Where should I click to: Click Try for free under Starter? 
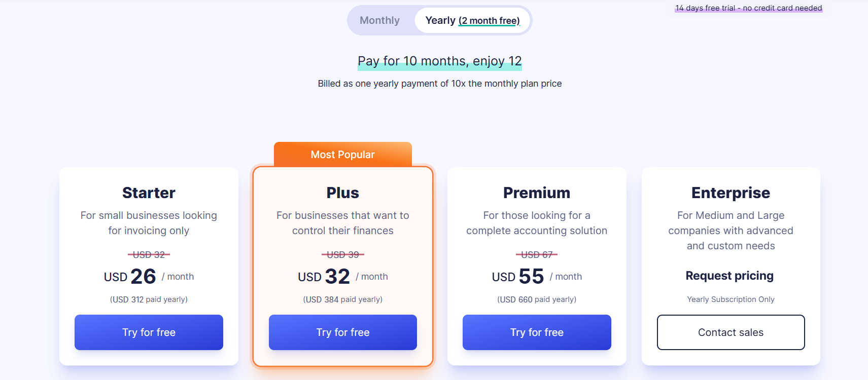pos(149,332)
